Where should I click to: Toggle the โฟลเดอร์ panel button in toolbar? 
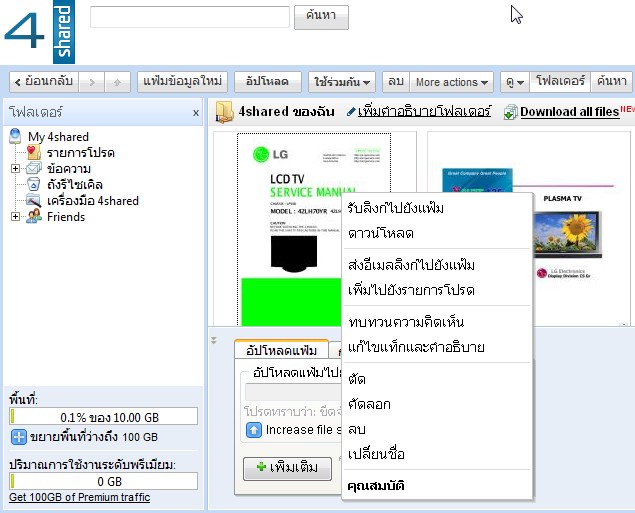tap(560, 82)
